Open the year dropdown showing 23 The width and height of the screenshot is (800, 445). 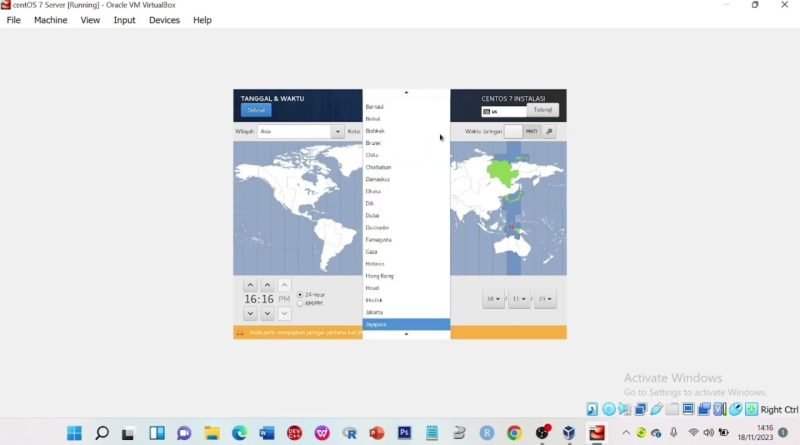point(545,299)
